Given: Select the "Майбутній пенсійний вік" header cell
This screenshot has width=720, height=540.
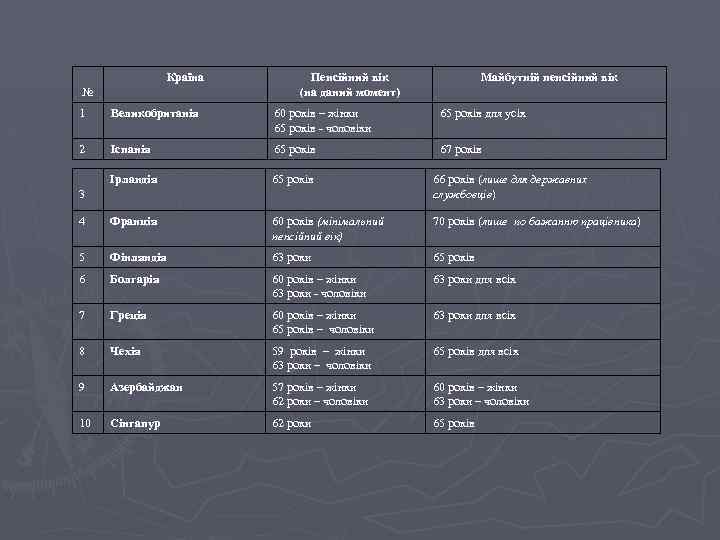Looking at the screenshot, I should point(549,77).
